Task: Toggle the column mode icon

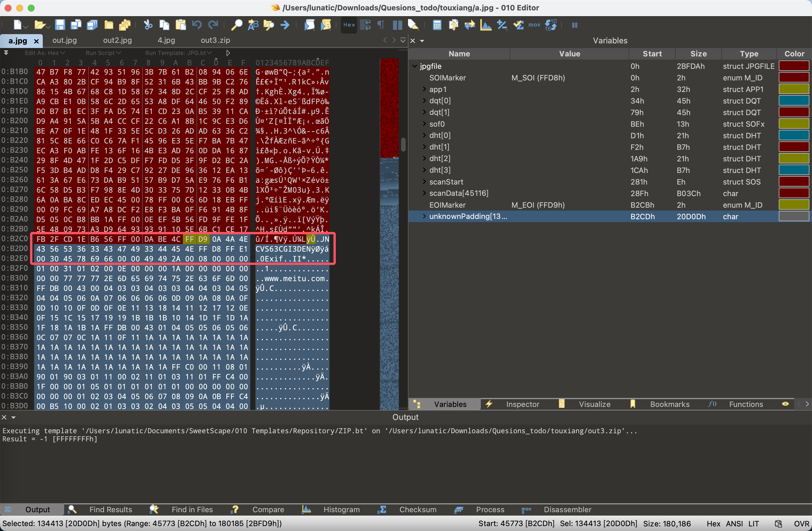Action: pos(397,25)
